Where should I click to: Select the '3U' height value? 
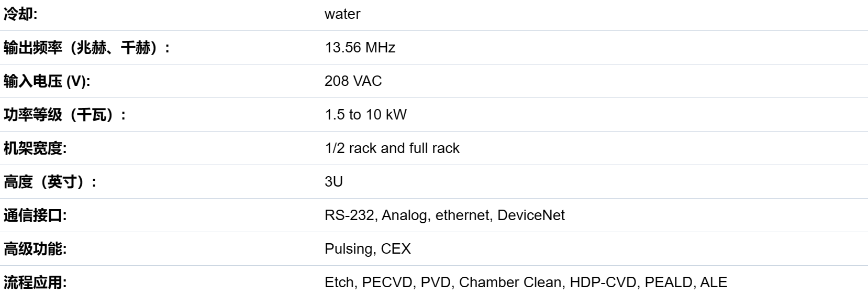click(x=333, y=182)
